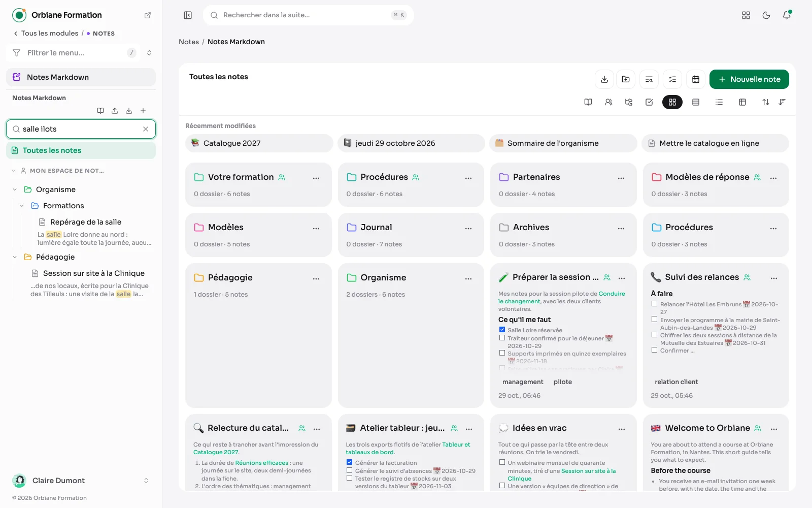Image resolution: width=812 pixels, height=508 pixels.
Task: Switch to the stacked rows view icon
Action: [x=696, y=102]
